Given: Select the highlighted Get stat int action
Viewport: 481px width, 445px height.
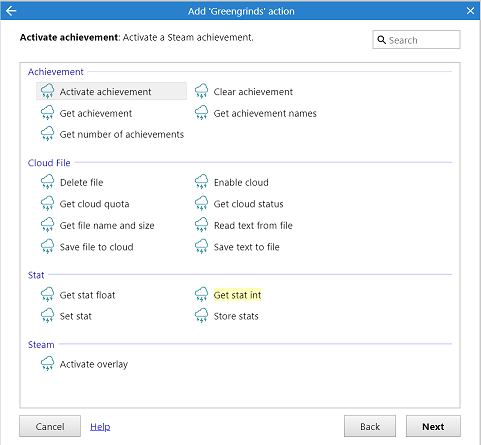Looking at the screenshot, I should point(237,295).
